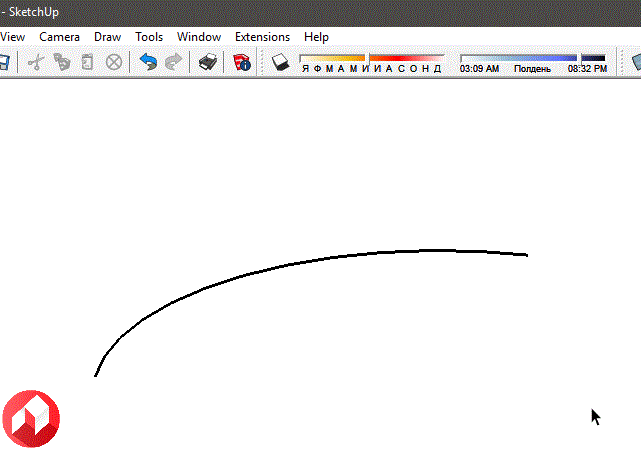
Task: Click the 08:32 PM sunset label
Action: [x=587, y=69]
